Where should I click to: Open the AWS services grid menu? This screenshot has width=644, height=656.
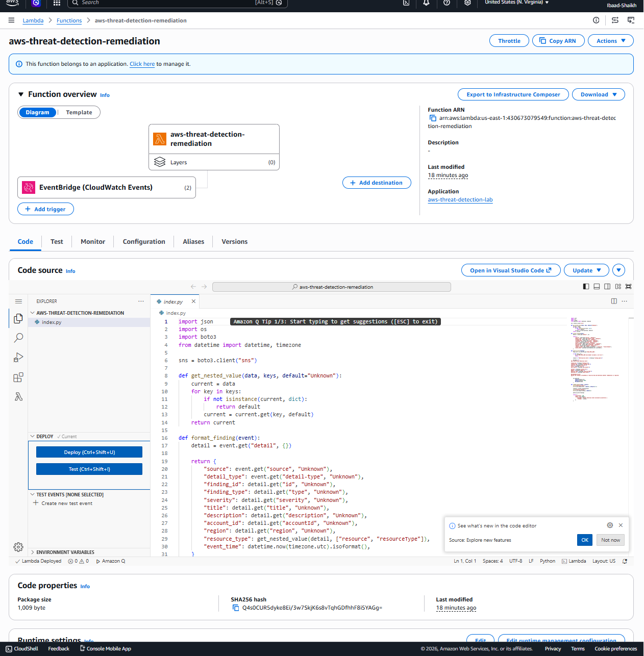57,3
